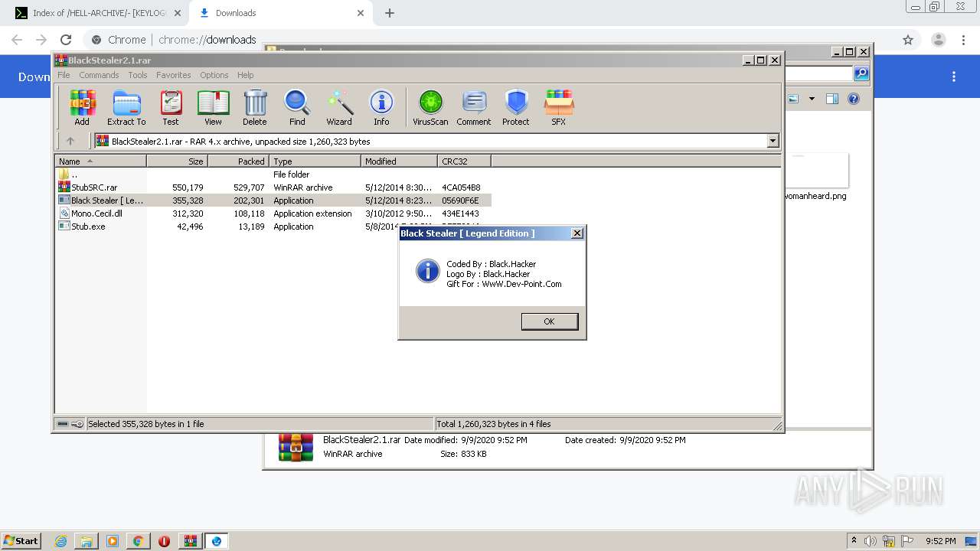Switch to the Downloads tab
The image size is (980, 551).
[279, 13]
